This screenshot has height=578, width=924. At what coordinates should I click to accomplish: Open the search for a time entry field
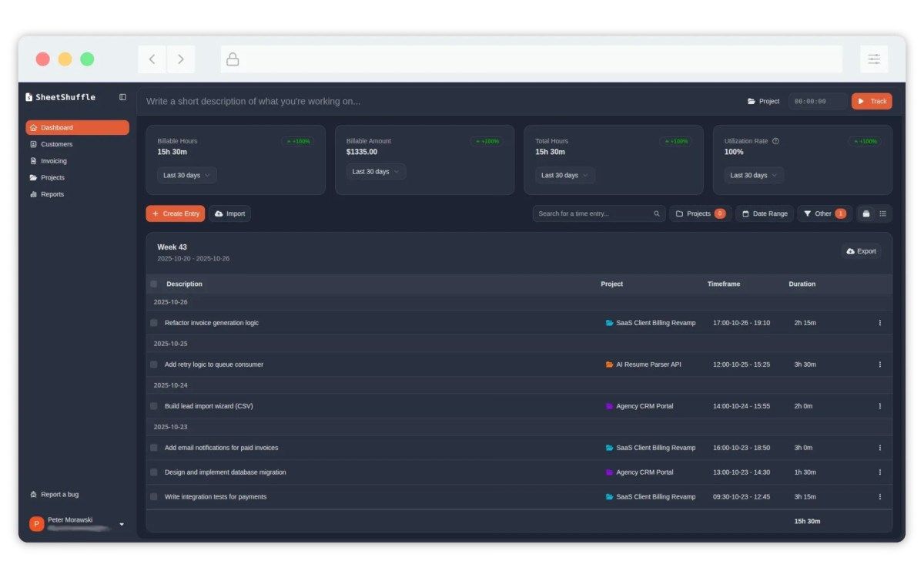tap(593, 213)
